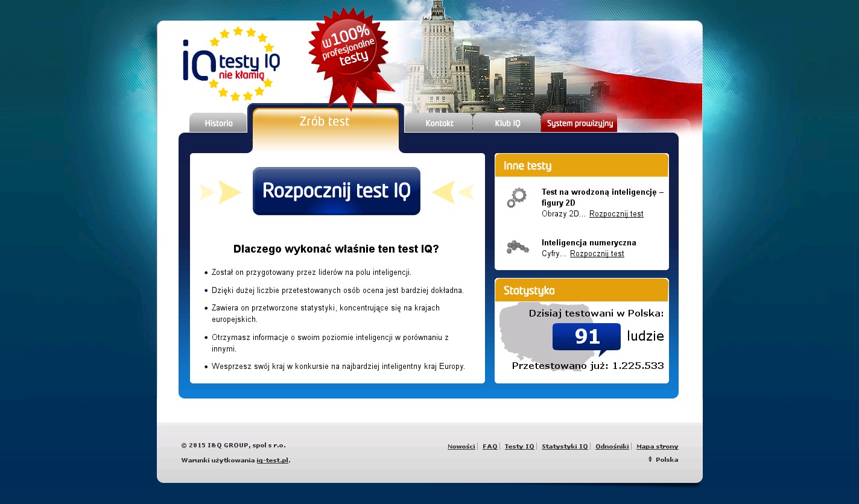Open Statystyki IQ in the footer
The width and height of the screenshot is (859, 504).
click(564, 447)
